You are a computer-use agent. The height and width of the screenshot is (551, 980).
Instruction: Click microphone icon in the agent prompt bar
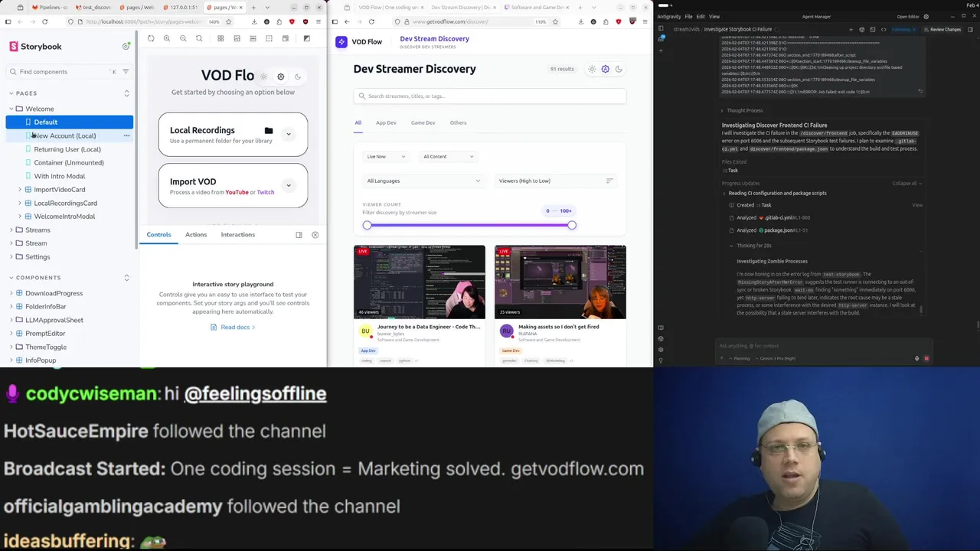tap(916, 358)
